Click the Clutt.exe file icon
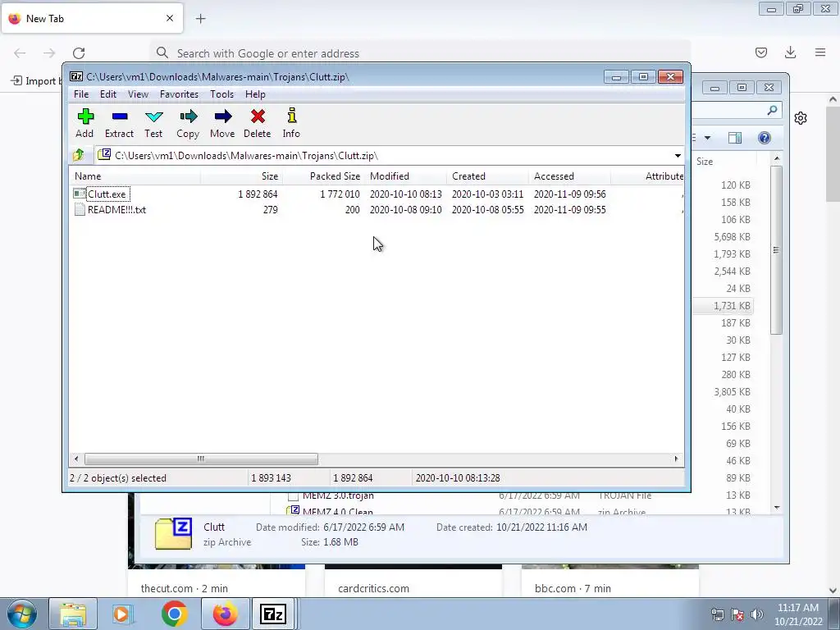This screenshot has width=840, height=630. [80, 194]
